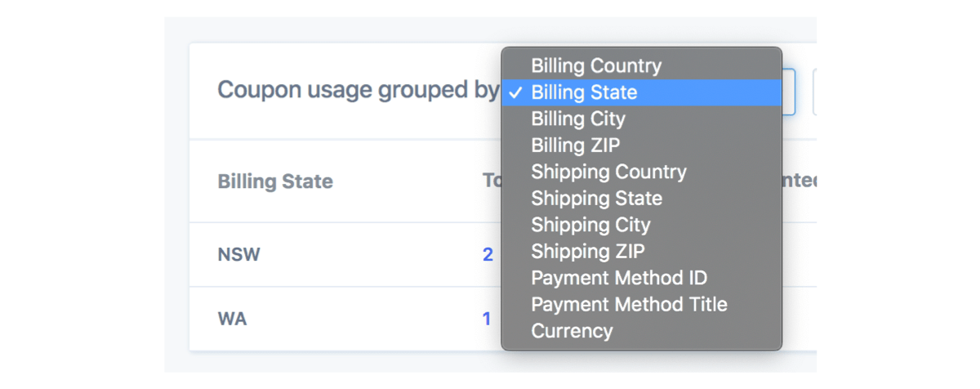Click the Coupon usage grouped by heading
The height and width of the screenshot is (389, 980).
pyautogui.click(x=358, y=90)
